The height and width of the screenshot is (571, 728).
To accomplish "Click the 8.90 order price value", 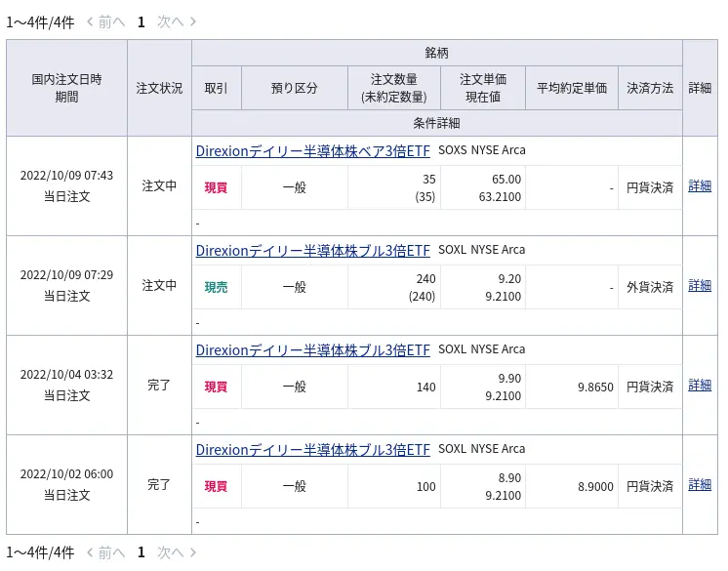I will (509, 478).
